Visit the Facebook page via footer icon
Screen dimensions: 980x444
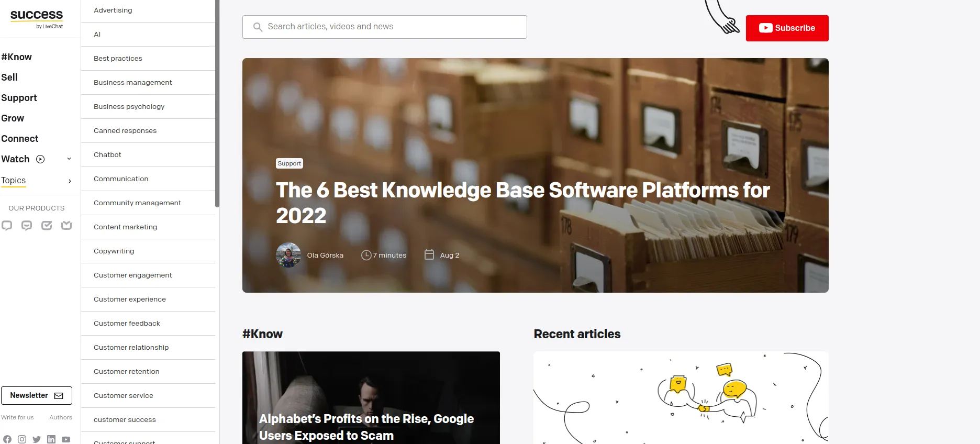click(x=7, y=439)
